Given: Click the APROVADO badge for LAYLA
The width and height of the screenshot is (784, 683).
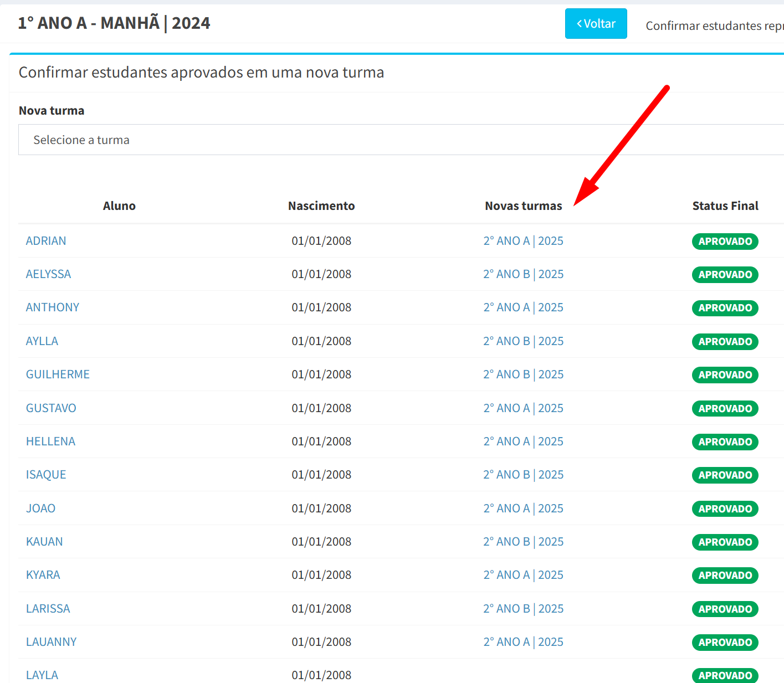Looking at the screenshot, I should [x=725, y=675].
